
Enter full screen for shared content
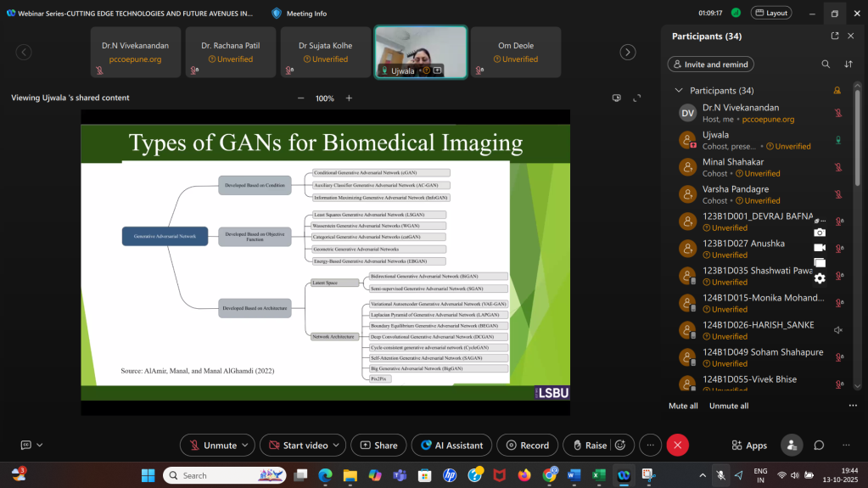[637, 98]
